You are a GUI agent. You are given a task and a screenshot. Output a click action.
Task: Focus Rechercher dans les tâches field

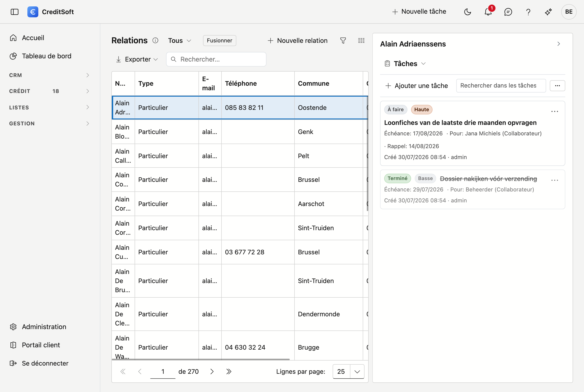[x=501, y=86]
